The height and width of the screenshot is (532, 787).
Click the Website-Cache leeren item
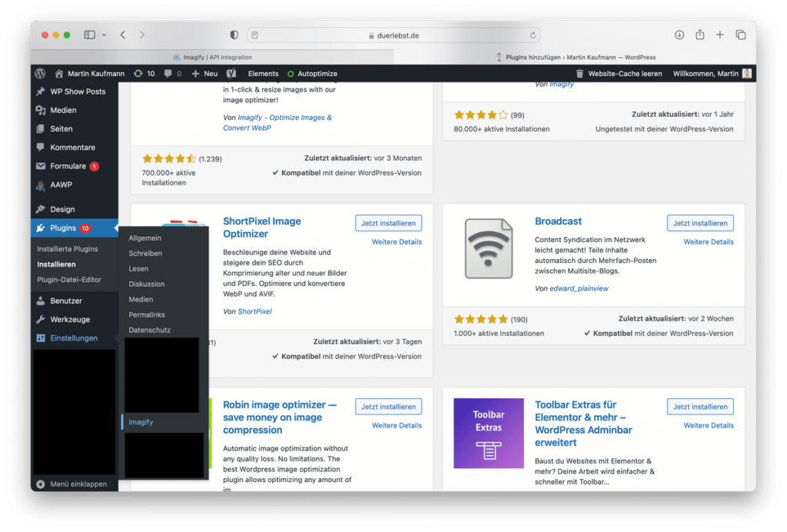619,73
